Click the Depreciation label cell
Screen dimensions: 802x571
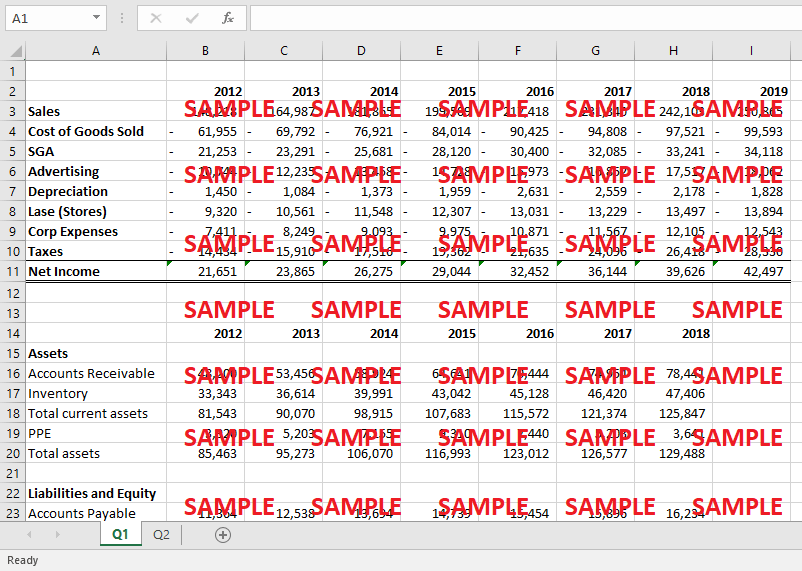(x=96, y=191)
